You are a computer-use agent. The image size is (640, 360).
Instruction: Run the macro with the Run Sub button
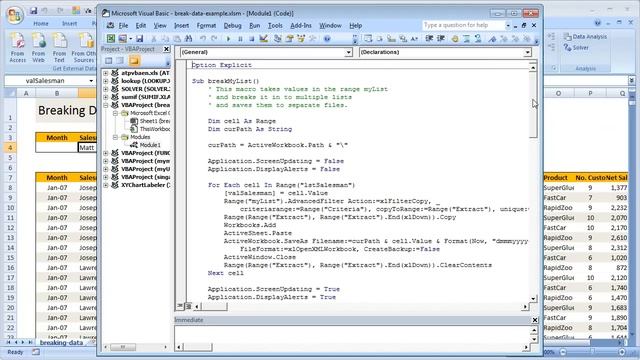tap(228, 39)
